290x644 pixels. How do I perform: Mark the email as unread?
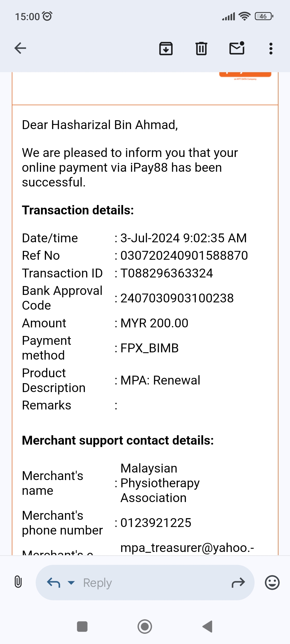coord(237,48)
